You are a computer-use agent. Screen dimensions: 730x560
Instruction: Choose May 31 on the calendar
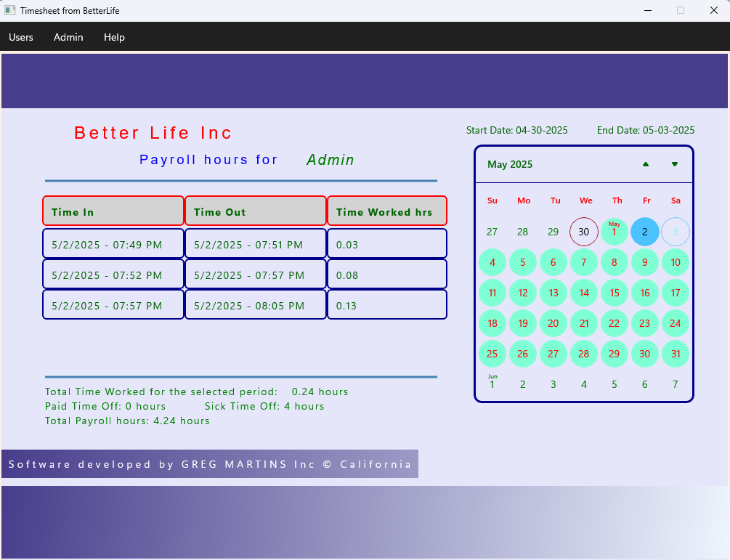pyautogui.click(x=676, y=354)
